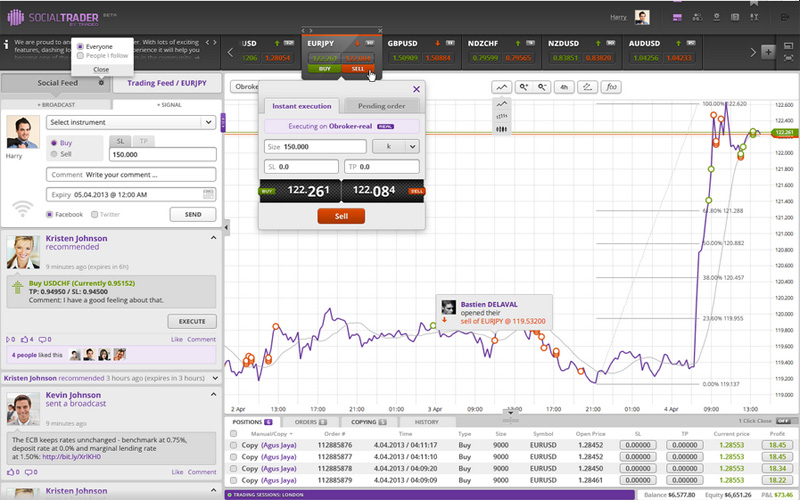Screen dimensions: 800x500
Task: Go to next announcement with banner arrow
Action: pyautogui.click(x=215, y=42)
